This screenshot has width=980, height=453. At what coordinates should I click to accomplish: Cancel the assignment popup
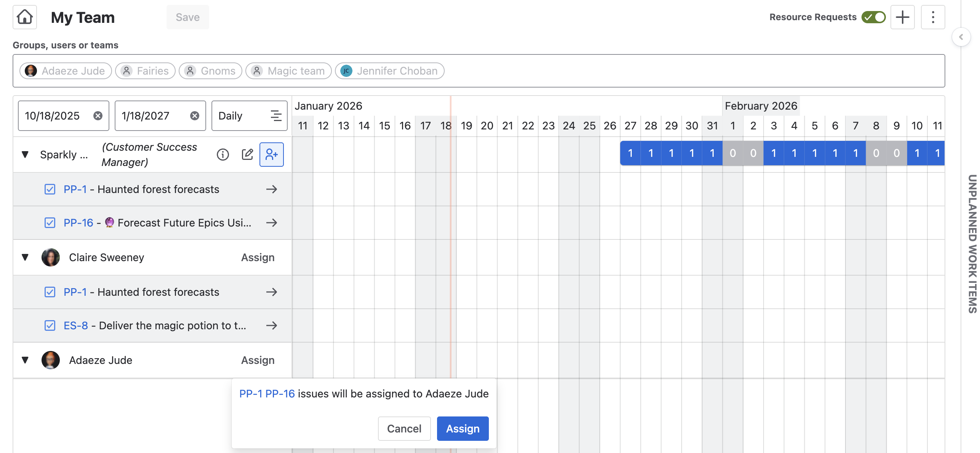click(404, 429)
